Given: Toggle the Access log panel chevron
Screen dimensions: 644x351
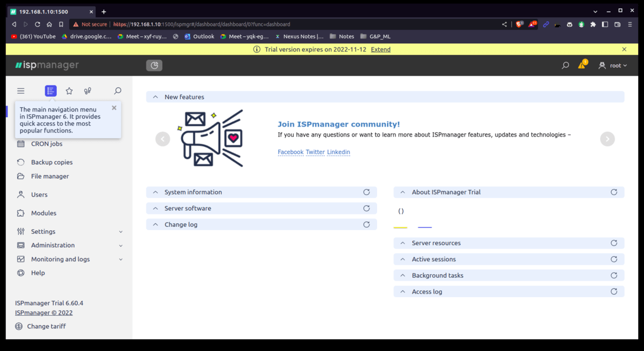Looking at the screenshot, I should pos(403,291).
